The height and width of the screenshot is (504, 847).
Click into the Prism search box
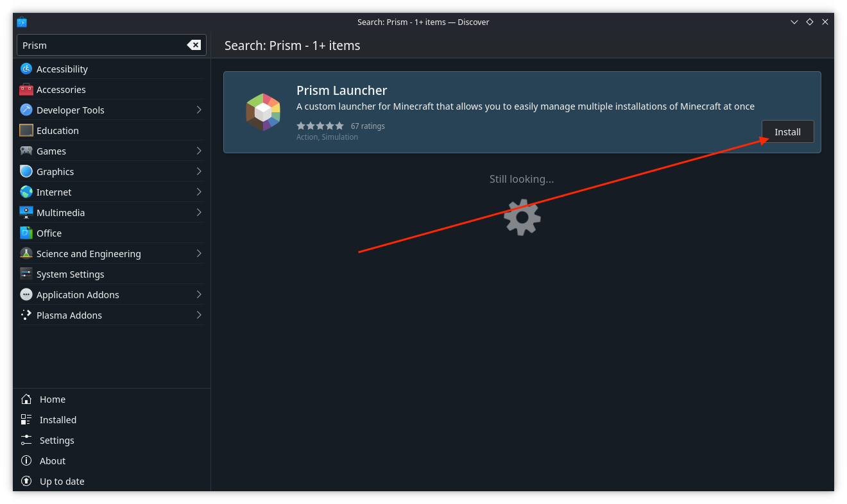103,45
